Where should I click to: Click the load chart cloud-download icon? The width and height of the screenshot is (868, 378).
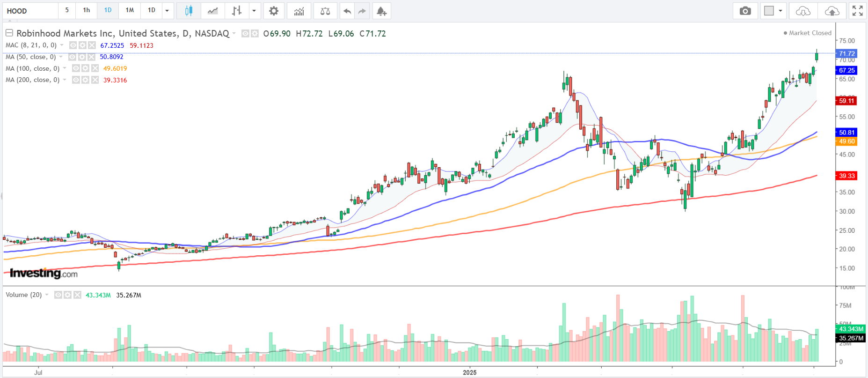(x=803, y=11)
